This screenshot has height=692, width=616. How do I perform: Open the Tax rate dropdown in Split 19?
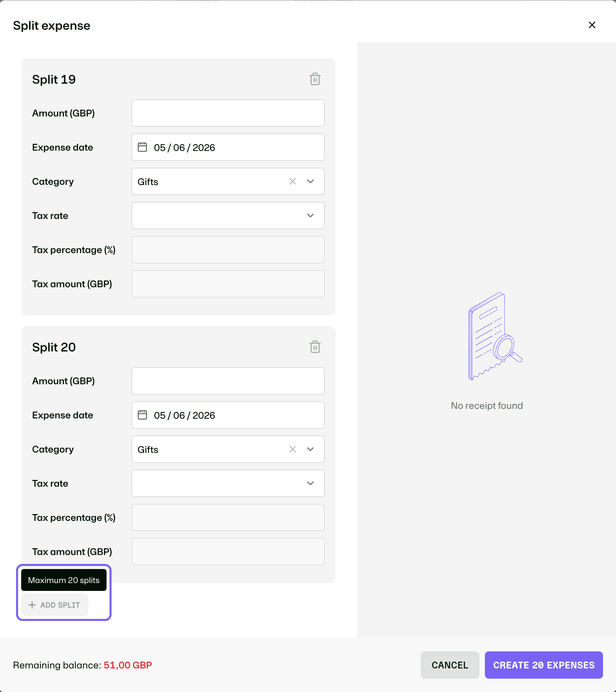pos(228,216)
